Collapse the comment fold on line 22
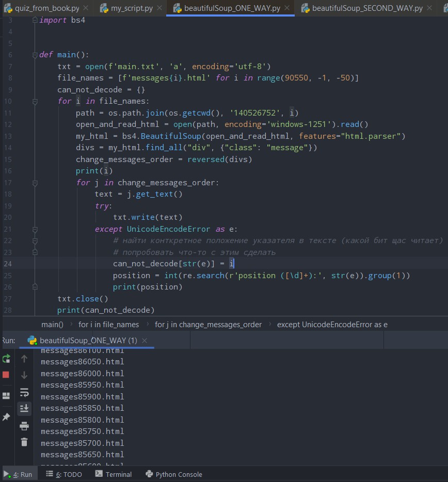The height and width of the screenshot is (482, 448). [x=35, y=240]
